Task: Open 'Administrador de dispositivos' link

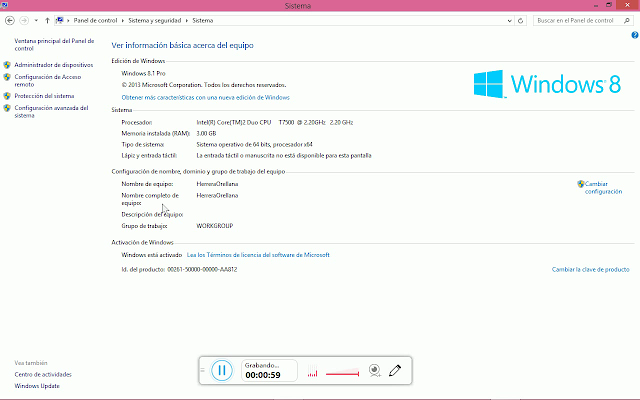Action: (54, 65)
